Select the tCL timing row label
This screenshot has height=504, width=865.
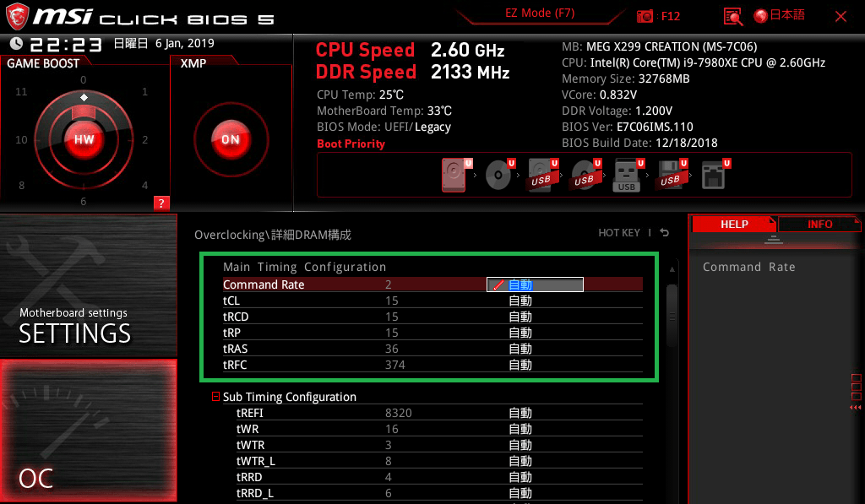pos(231,301)
